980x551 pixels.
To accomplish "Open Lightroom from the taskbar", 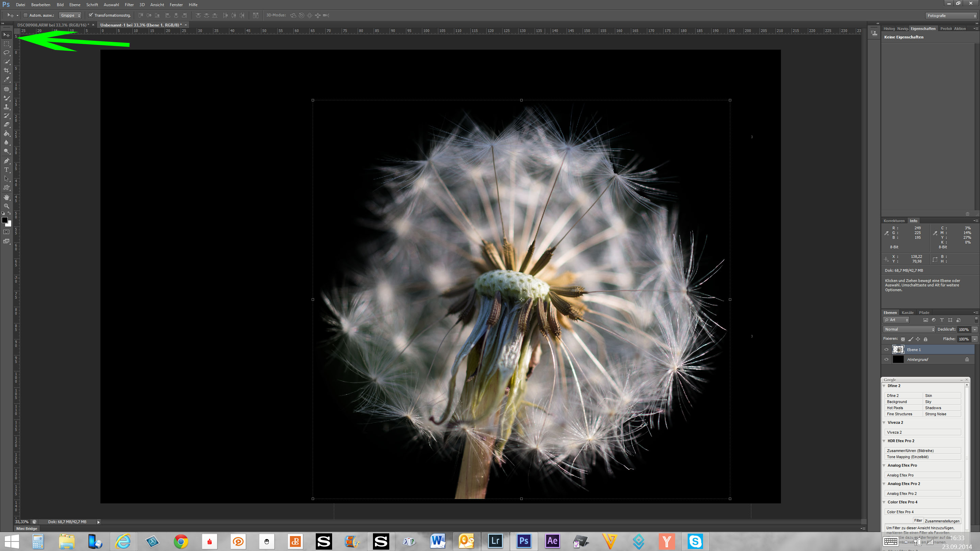I will (x=495, y=541).
